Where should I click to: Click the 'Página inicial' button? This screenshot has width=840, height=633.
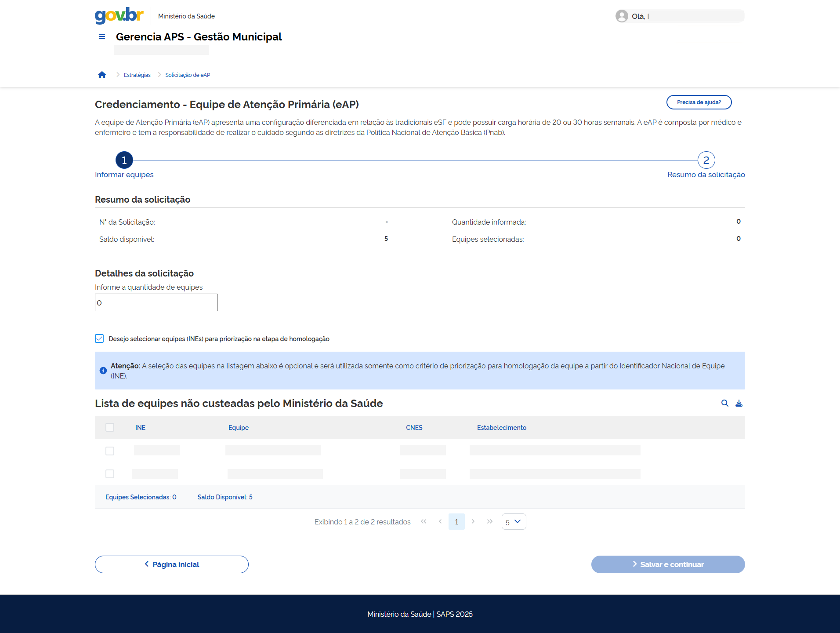172,564
